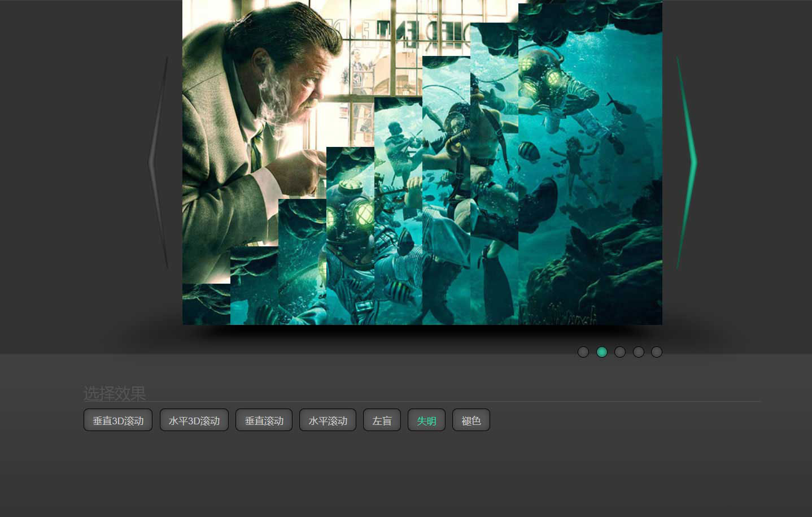Choose the 垂直3D滚动 effect button

pos(118,420)
